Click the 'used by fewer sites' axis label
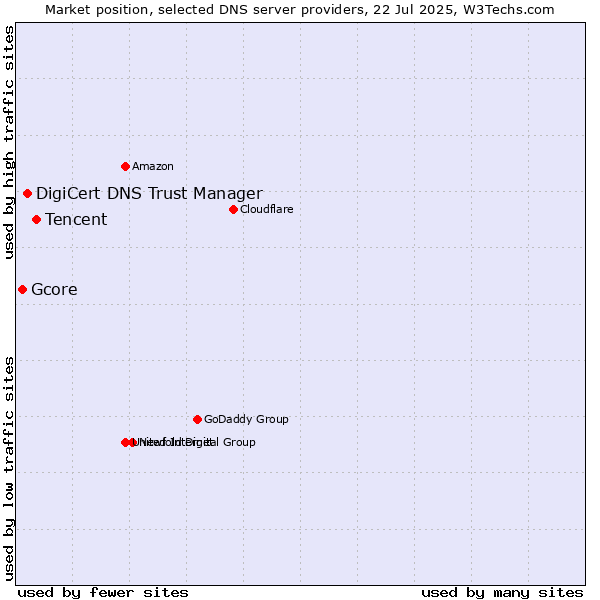The width and height of the screenshot is (600, 600). point(103,593)
